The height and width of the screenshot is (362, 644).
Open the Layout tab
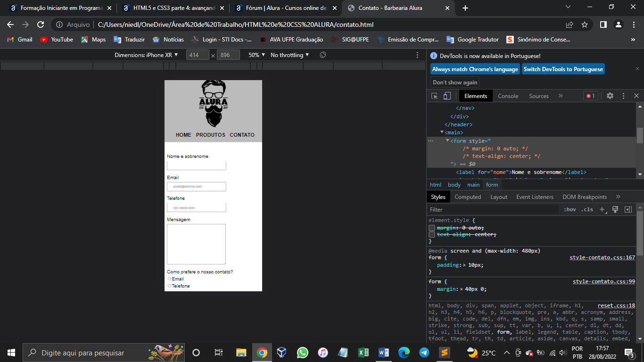[x=499, y=197]
